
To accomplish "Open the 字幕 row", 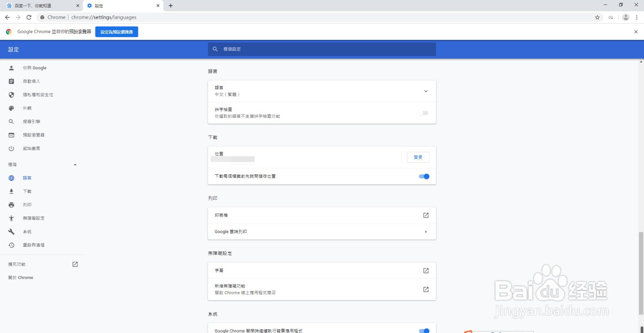I will point(322,271).
